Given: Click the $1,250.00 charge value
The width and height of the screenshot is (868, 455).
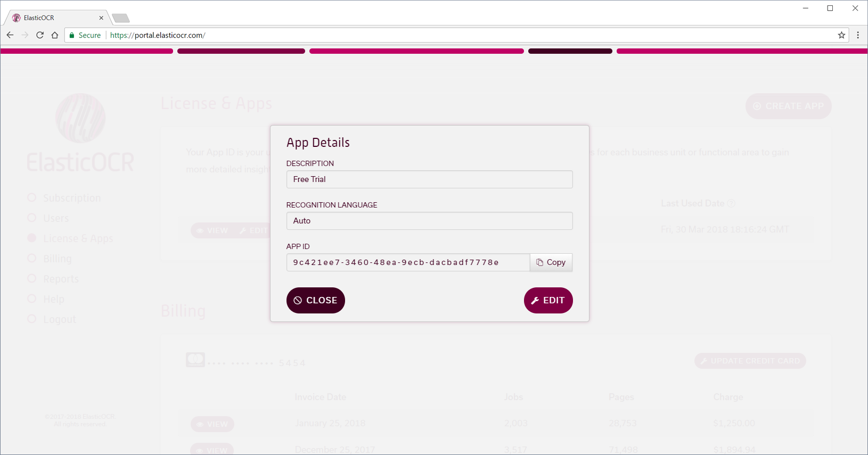Looking at the screenshot, I should point(734,423).
